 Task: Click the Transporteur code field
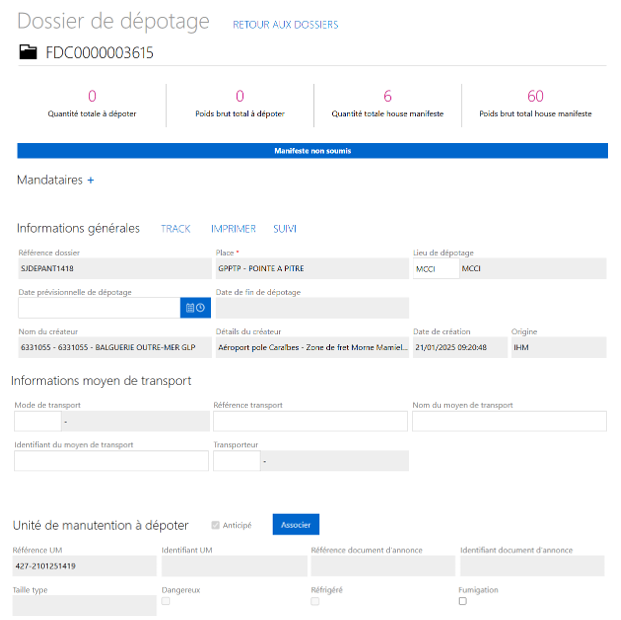pyautogui.click(x=236, y=461)
